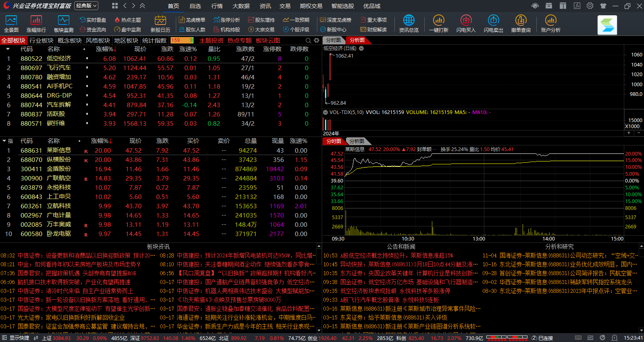Select the 行业板块 tab

point(42,40)
